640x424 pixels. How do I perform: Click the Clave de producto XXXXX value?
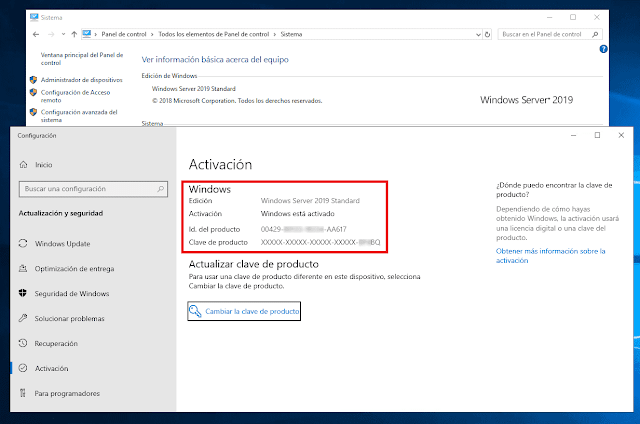click(x=320, y=242)
